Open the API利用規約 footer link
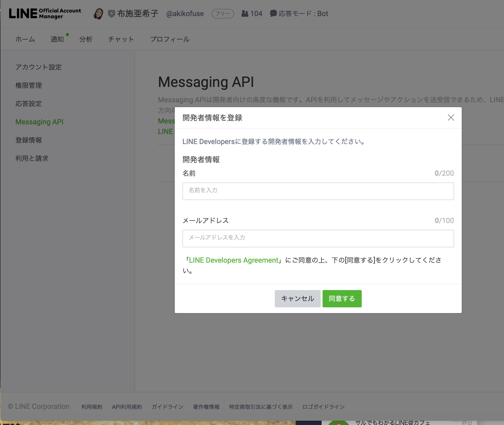Screen dimensions: 504x425 [x=127, y=407]
